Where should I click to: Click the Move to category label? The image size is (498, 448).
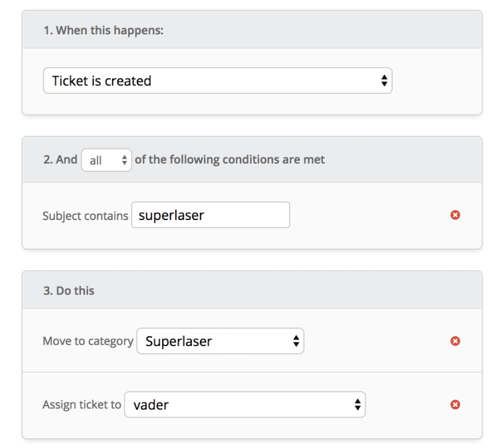88,341
